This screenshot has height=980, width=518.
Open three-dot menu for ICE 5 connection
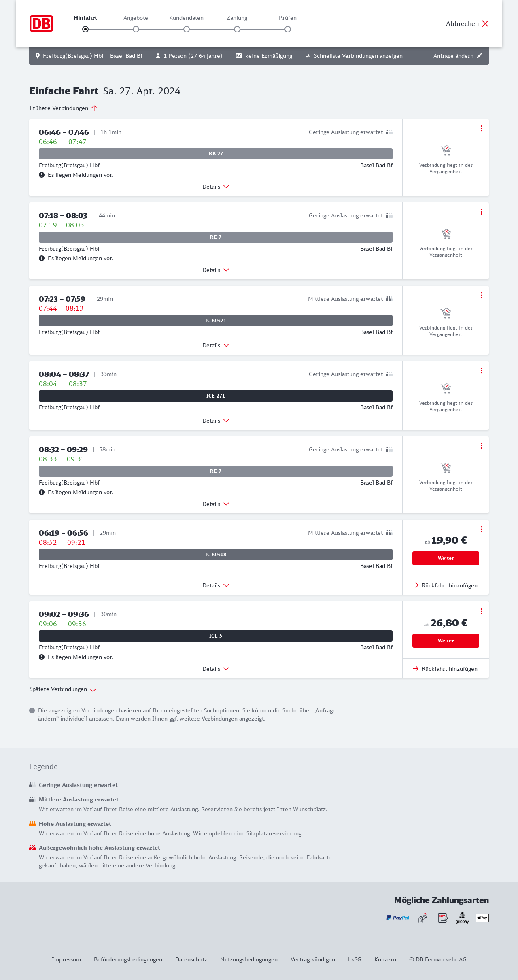click(x=481, y=611)
